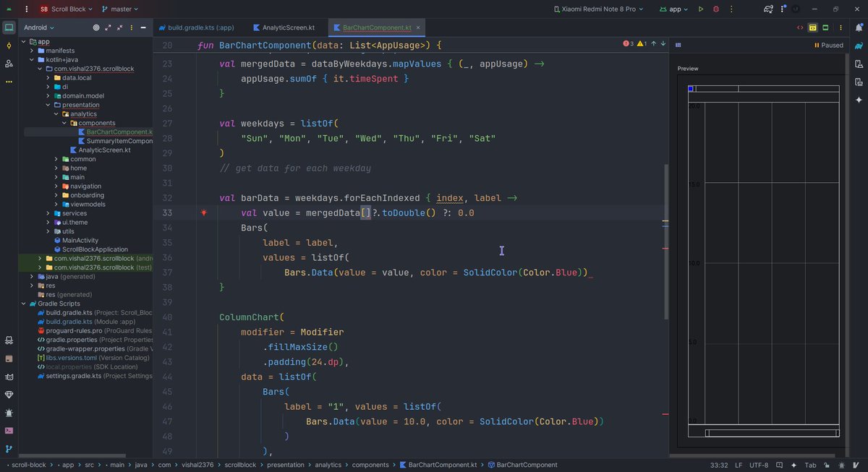Screen dimensions: 868x472
Task: Click 'presentation' breadcrumb in navigation bar
Action: 285,465
